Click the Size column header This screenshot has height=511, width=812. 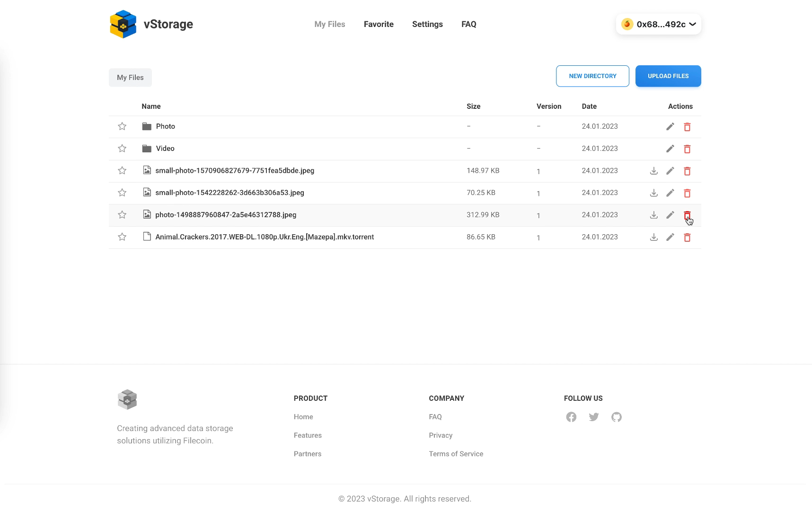click(473, 106)
